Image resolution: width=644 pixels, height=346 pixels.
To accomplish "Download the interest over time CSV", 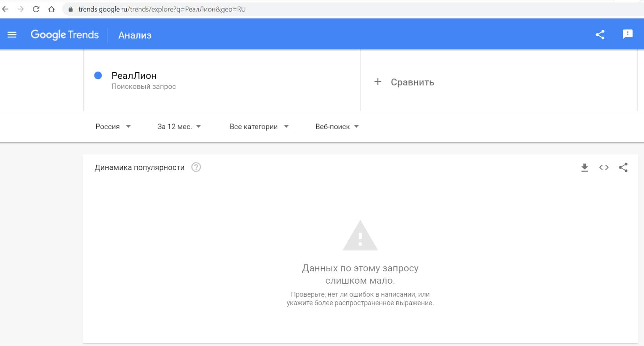I will tap(584, 167).
